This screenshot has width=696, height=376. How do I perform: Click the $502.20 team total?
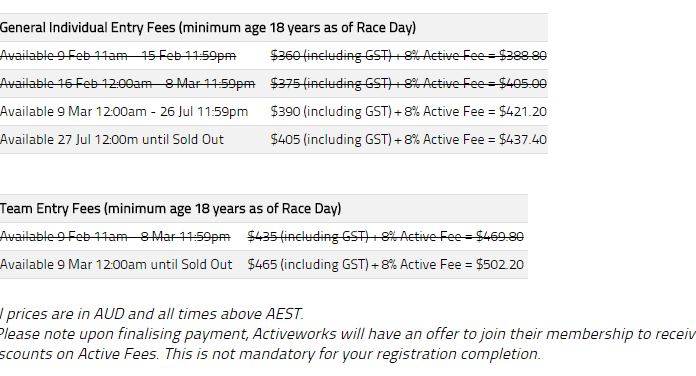point(500,265)
